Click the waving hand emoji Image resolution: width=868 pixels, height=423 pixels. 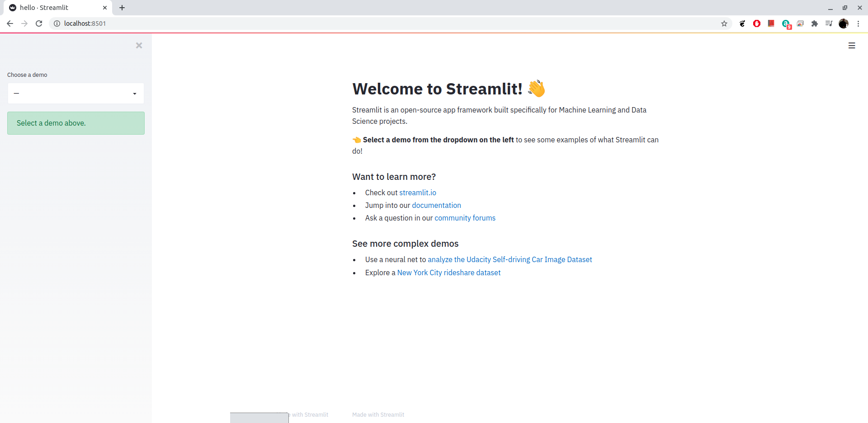click(537, 89)
